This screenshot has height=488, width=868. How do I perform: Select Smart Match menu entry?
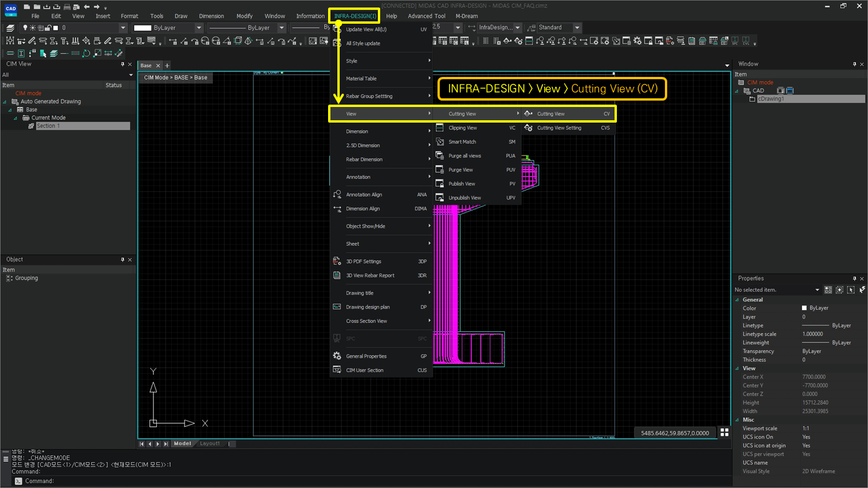point(477,142)
